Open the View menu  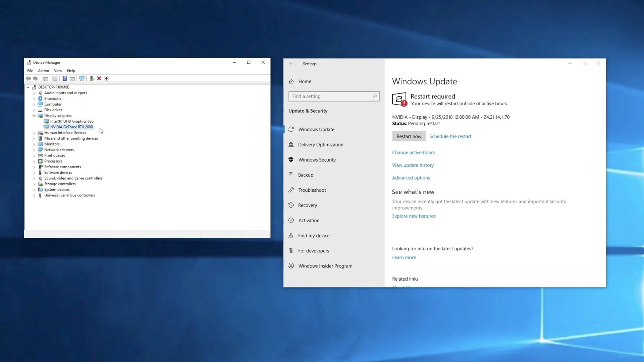(58, 71)
